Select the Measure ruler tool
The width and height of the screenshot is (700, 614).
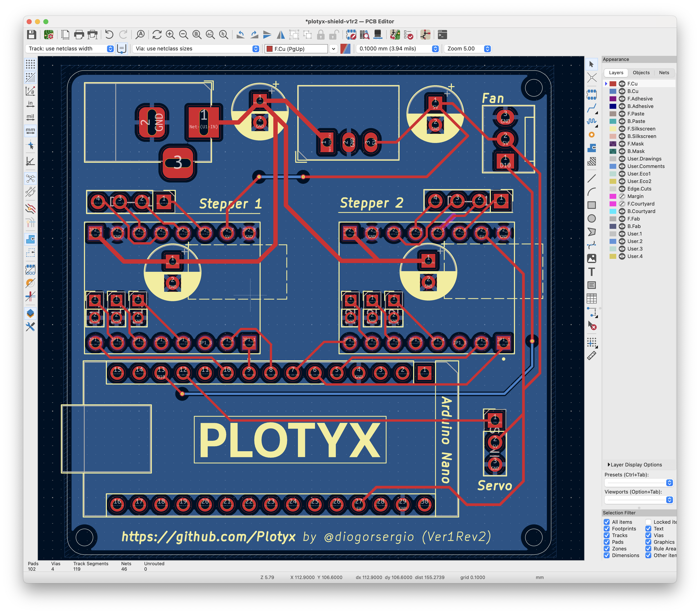591,356
